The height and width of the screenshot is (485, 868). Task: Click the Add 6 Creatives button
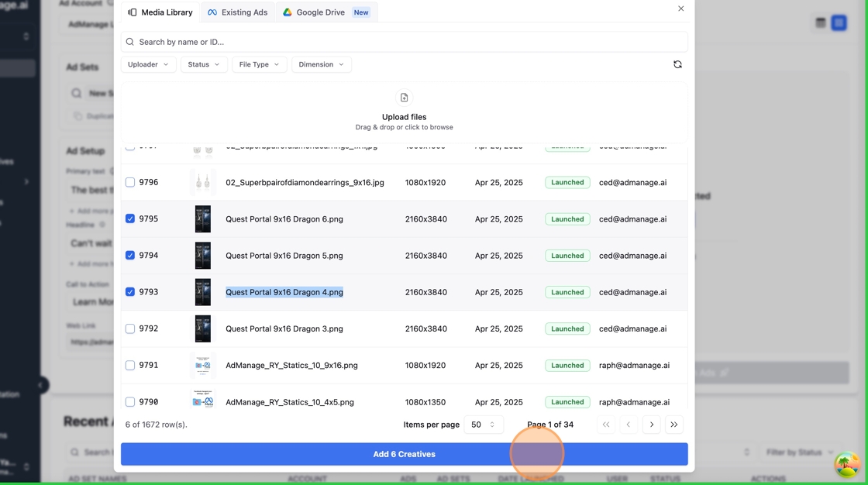point(404,454)
